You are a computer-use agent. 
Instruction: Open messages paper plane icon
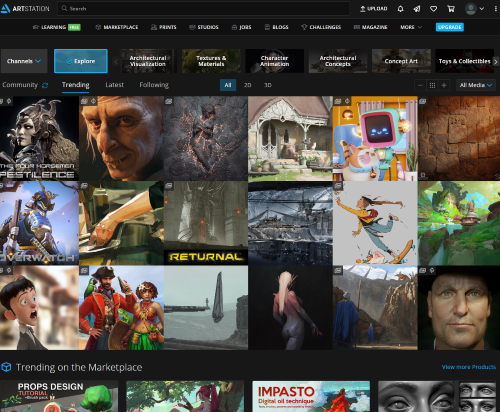click(417, 9)
